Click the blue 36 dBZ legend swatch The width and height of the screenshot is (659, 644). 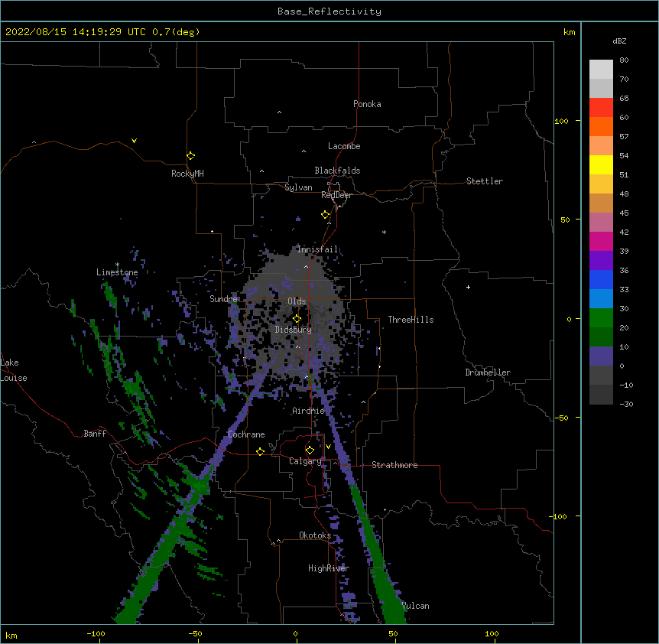point(601,279)
